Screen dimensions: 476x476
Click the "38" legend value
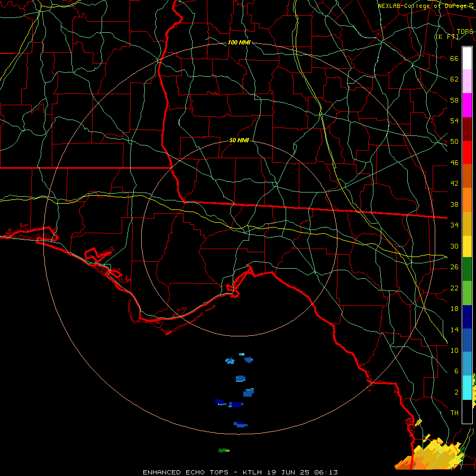454,204
